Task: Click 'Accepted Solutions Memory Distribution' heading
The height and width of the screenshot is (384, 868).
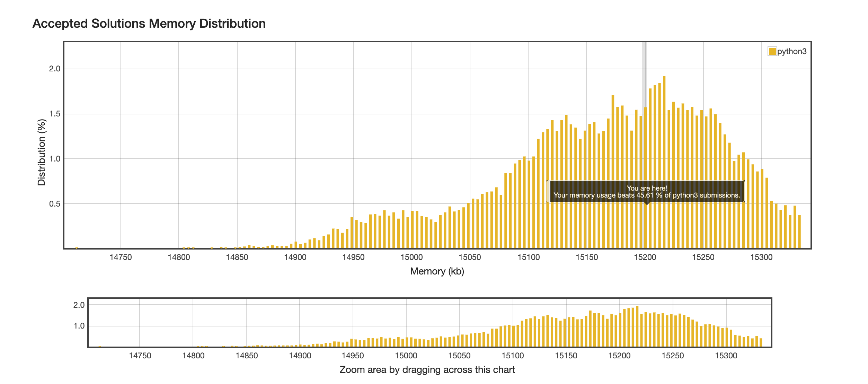Action: coord(149,24)
